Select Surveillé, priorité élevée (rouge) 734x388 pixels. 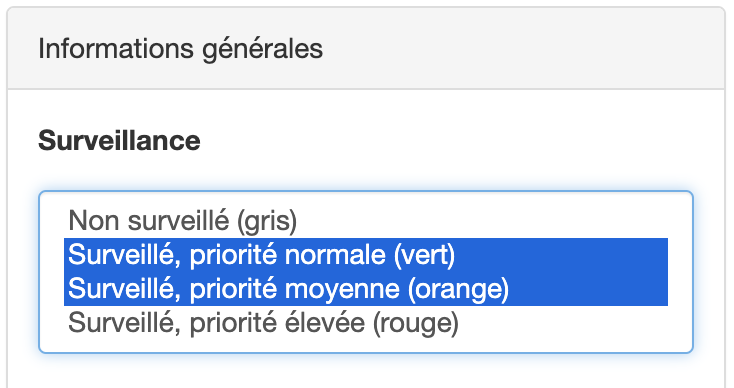[x=366, y=322]
